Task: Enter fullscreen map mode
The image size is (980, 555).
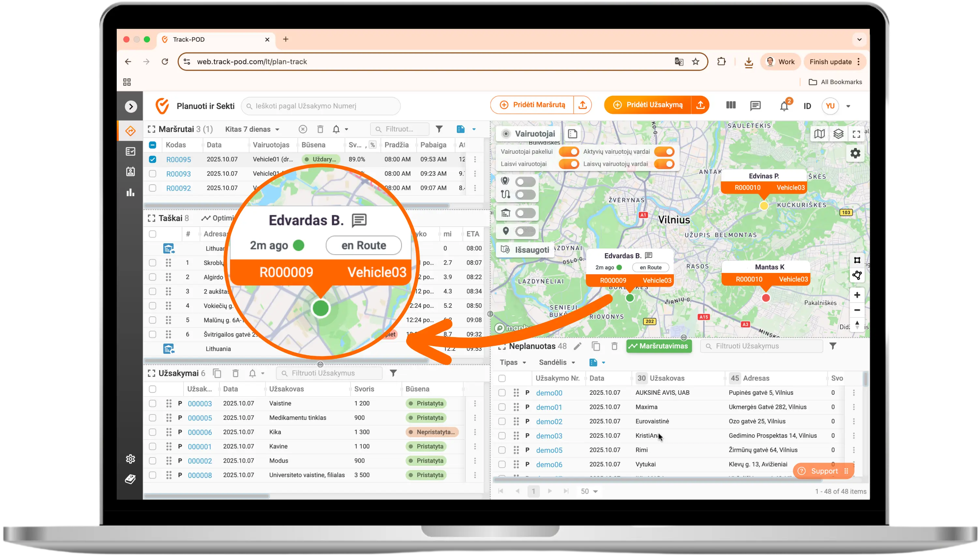Action: point(856,134)
